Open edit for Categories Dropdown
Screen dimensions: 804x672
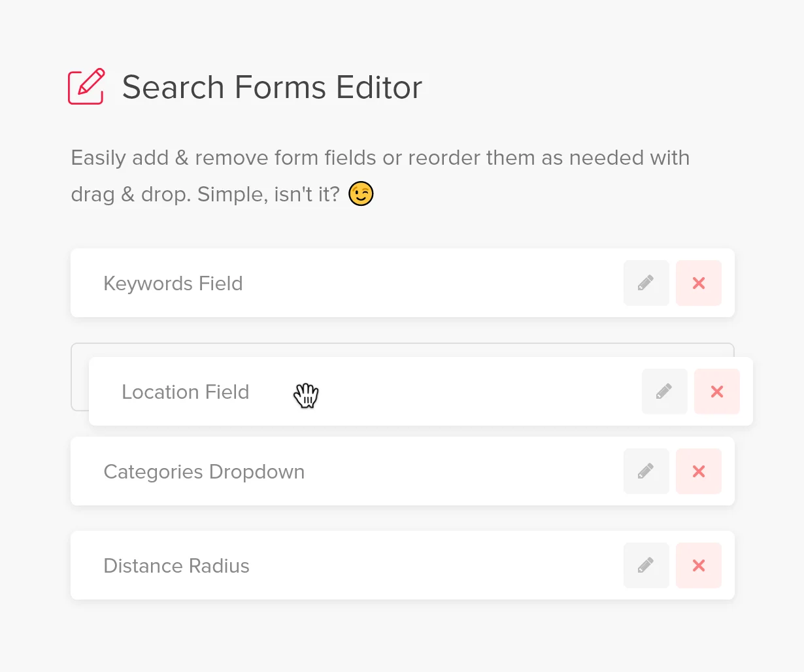[x=646, y=471]
